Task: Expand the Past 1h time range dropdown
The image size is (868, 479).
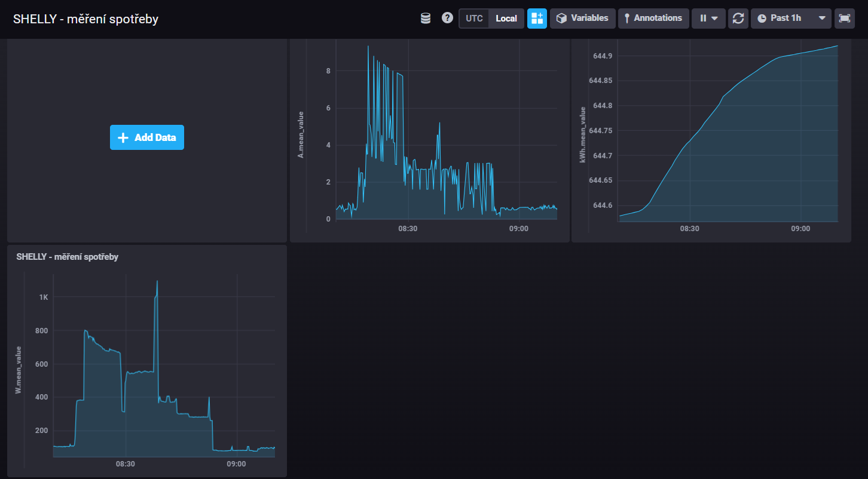Action: click(823, 19)
